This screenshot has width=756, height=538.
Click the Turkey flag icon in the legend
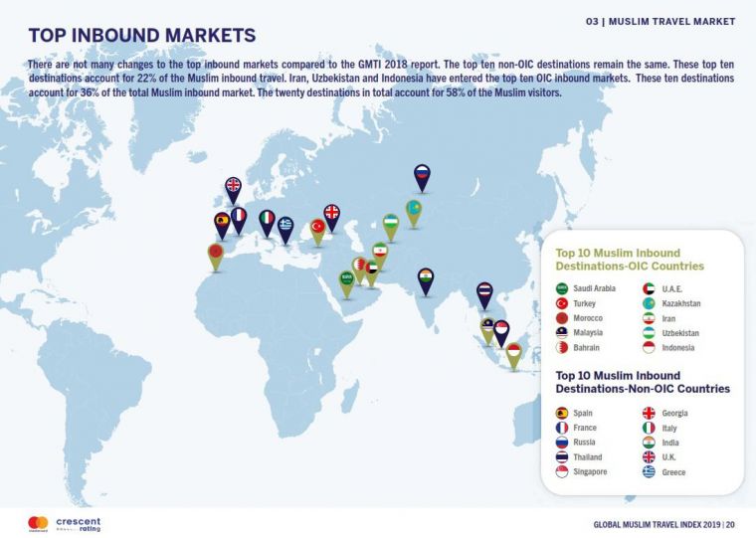pos(562,303)
